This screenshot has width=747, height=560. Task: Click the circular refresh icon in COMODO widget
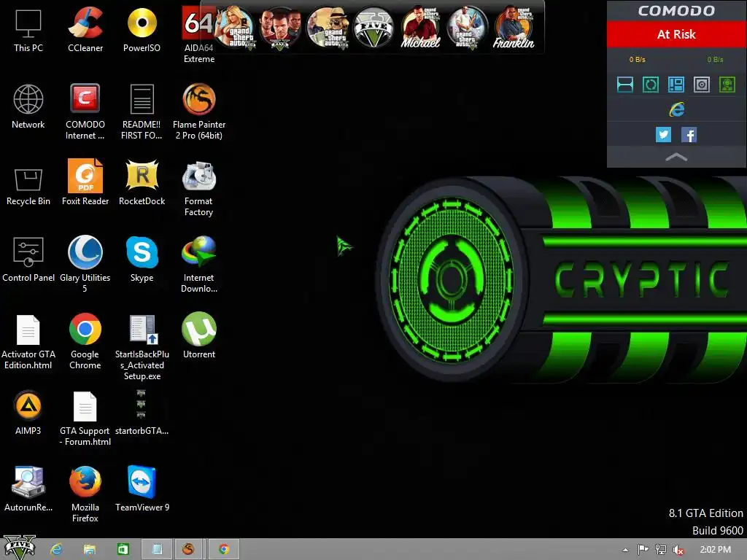[651, 85]
